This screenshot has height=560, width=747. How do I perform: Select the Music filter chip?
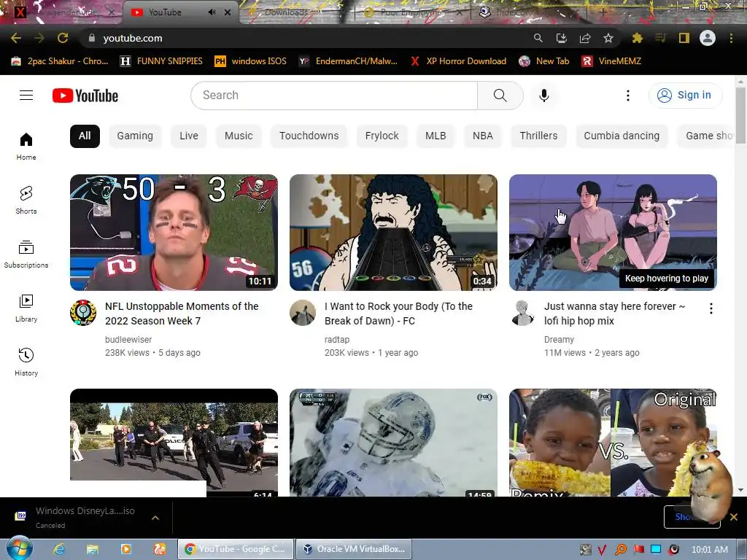(239, 136)
